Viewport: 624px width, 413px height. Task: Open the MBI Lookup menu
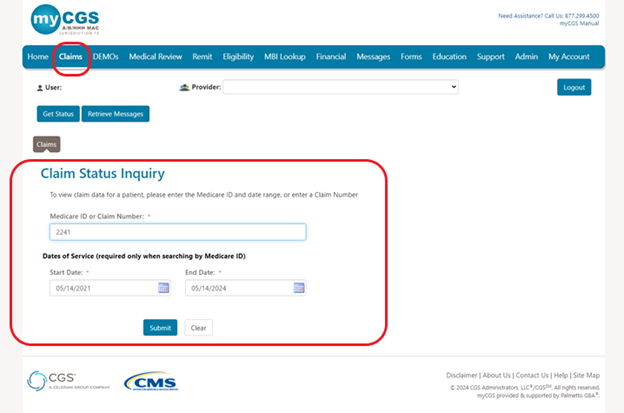284,57
